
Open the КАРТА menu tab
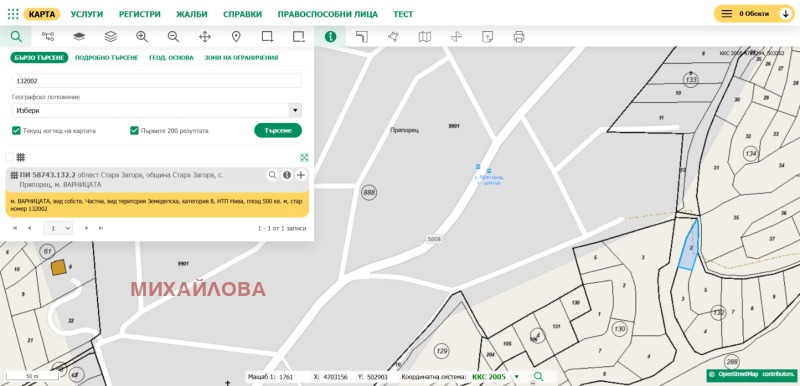42,14
